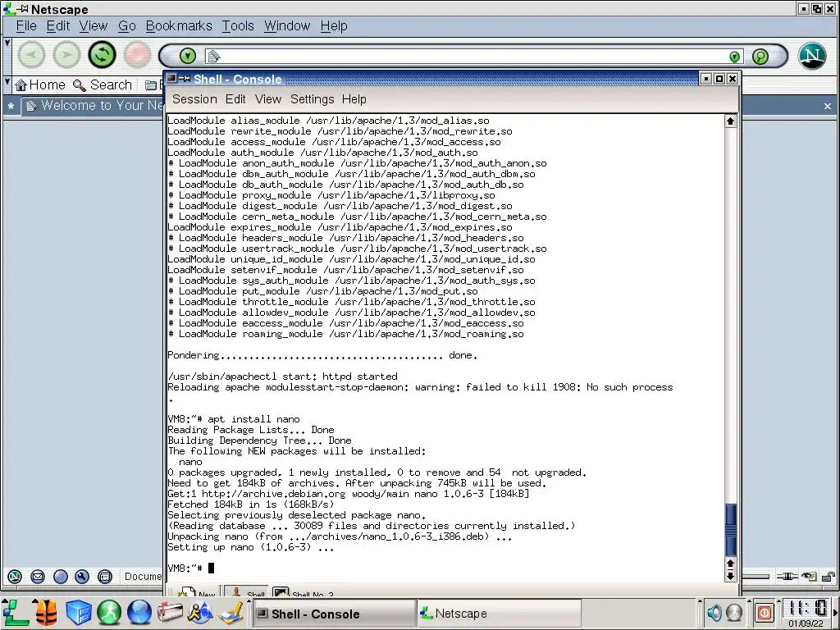Screen dimensions: 840x630
Task: Open the Tools menu in Netscape
Action: 238,25
